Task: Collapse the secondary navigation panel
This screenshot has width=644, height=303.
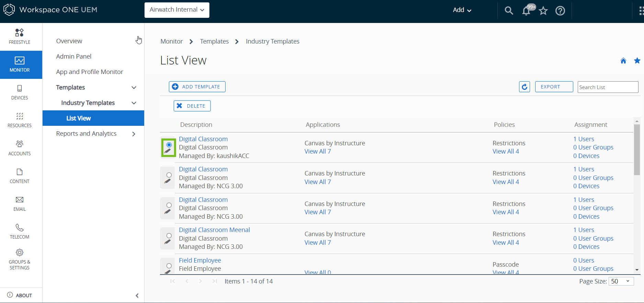Action: 137,295
